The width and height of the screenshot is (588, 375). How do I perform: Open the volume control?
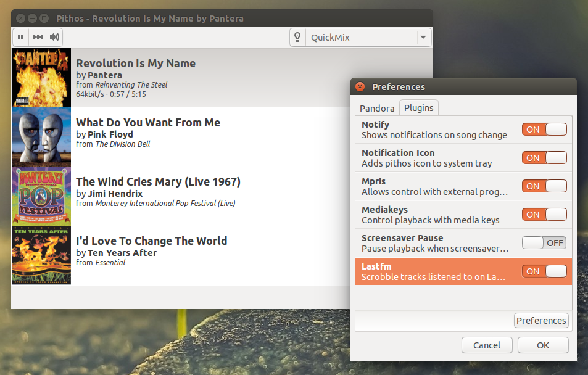click(54, 37)
